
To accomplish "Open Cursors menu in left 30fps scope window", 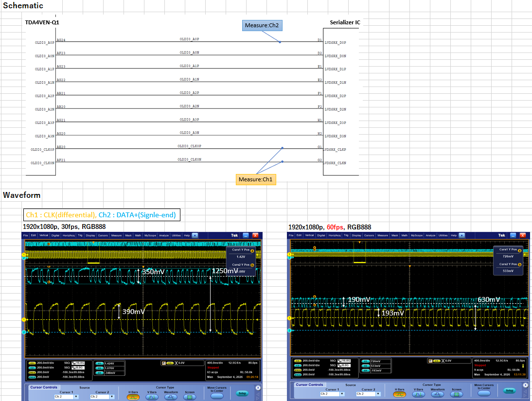I will point(103,235).
